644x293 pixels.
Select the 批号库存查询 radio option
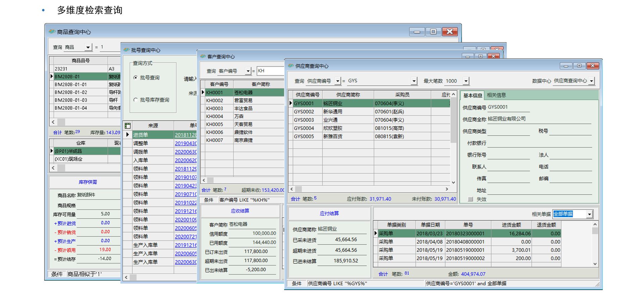coord(136,100)
